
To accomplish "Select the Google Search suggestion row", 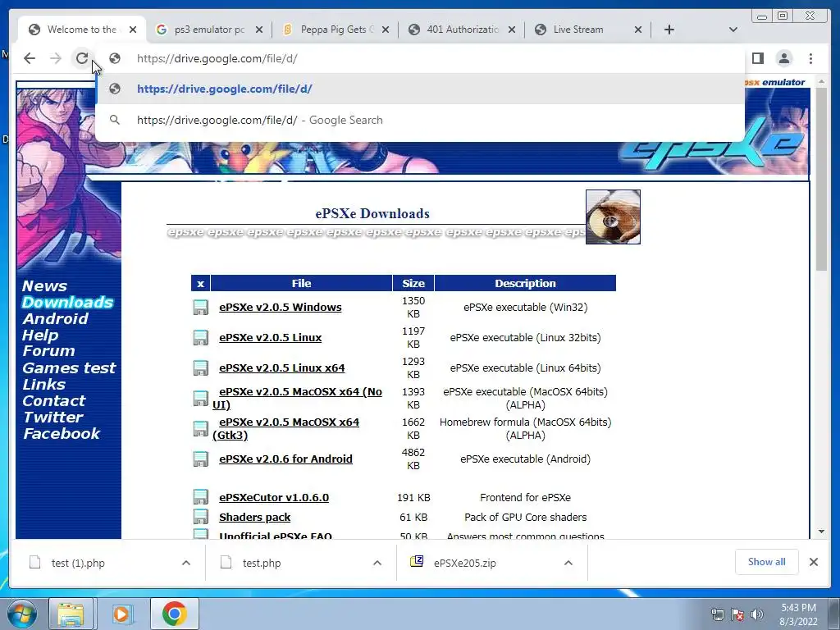I will [x=420, y=120].
